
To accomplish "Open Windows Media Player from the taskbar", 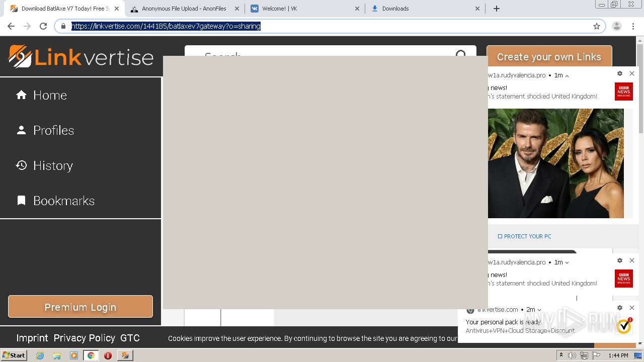I will click(74, 355).
